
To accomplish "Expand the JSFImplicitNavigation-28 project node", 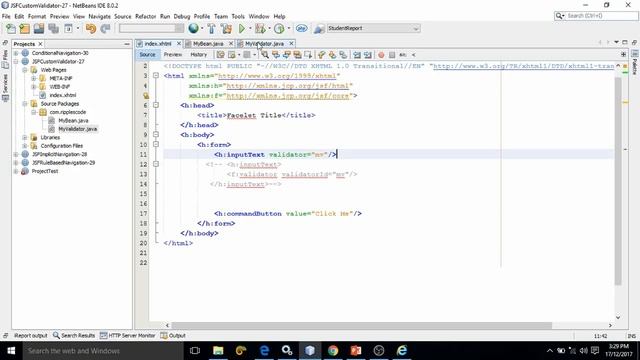I will tap(16, 155).
